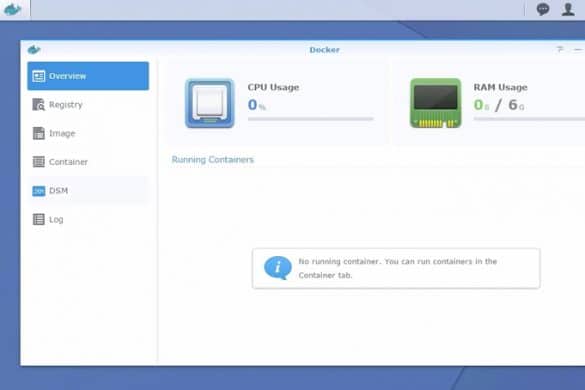The width and height of the screenshot is (585, 390).
Task: Click the Container list icon
Action: point(38,162)
